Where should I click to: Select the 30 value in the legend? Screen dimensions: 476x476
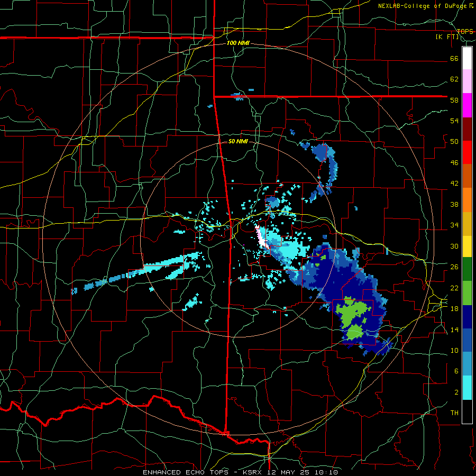(454, 246)
